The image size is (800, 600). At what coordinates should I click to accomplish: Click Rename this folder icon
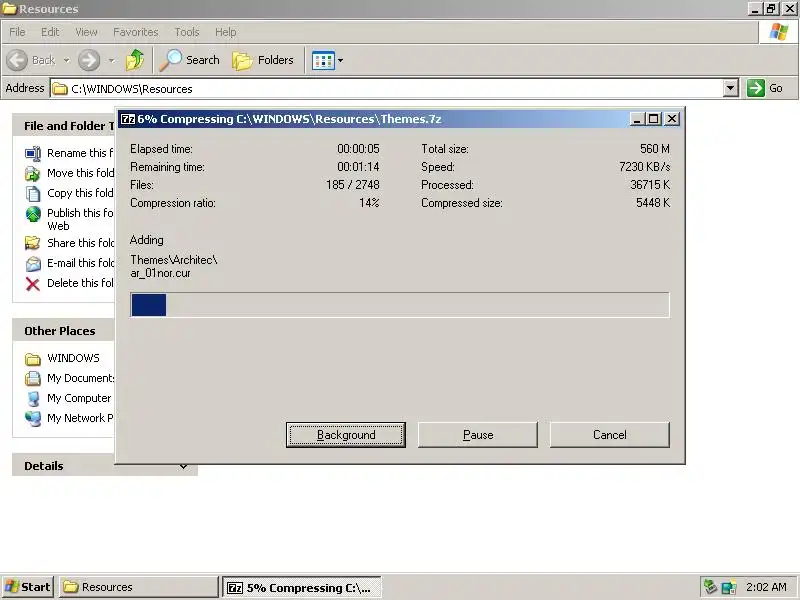(33, 153)
